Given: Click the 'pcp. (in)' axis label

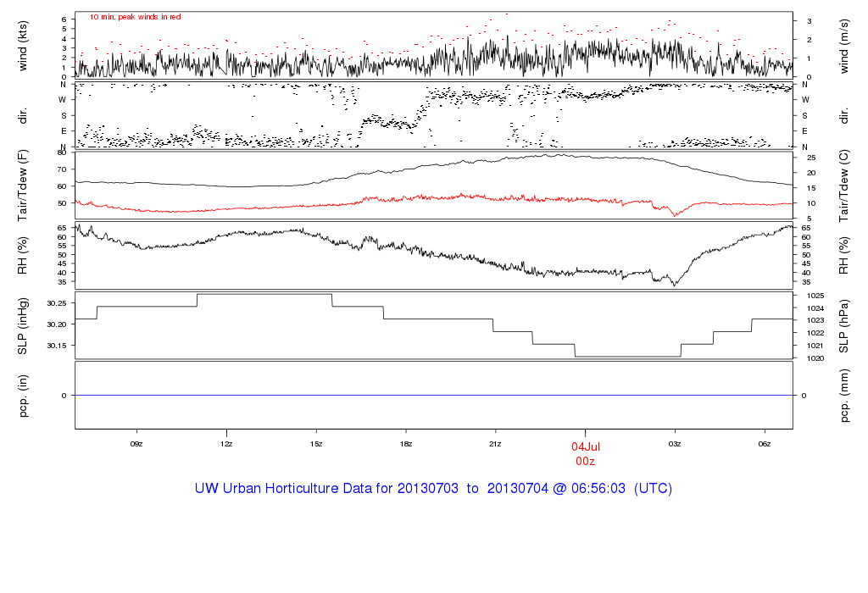Looking at the screenshot, I should tap(23, 396).
